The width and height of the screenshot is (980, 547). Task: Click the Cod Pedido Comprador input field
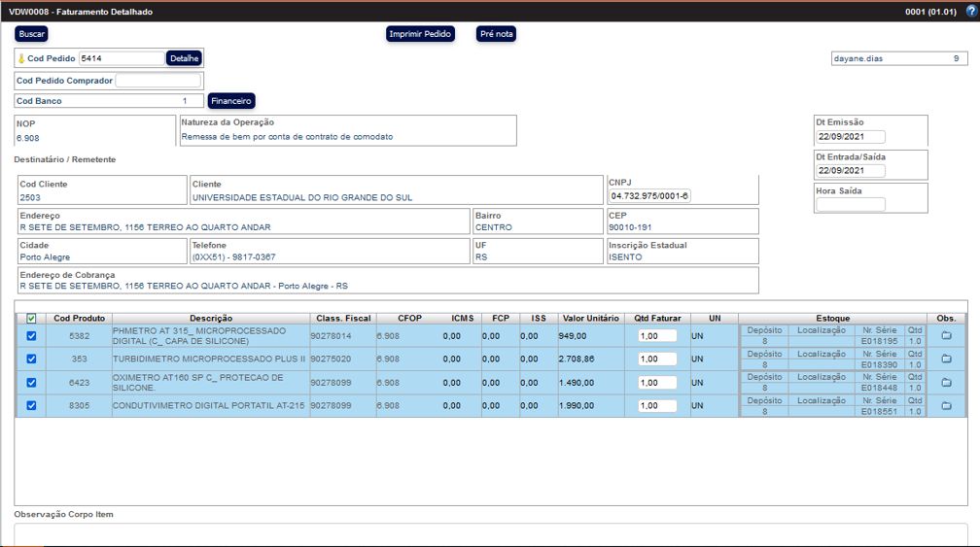point(157,81)
